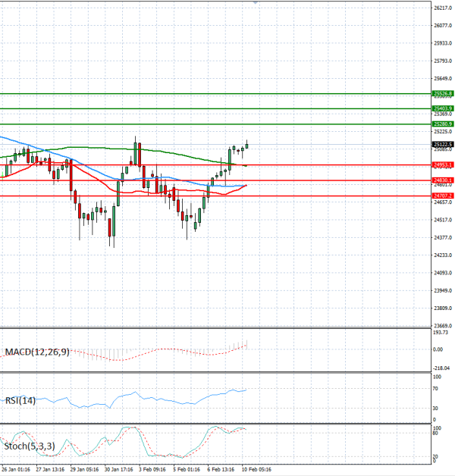The height and width of the screenshot is (476, 455).
Task: Click the 10 Feb 05:16 date label
Action: [x=256, y=469]
